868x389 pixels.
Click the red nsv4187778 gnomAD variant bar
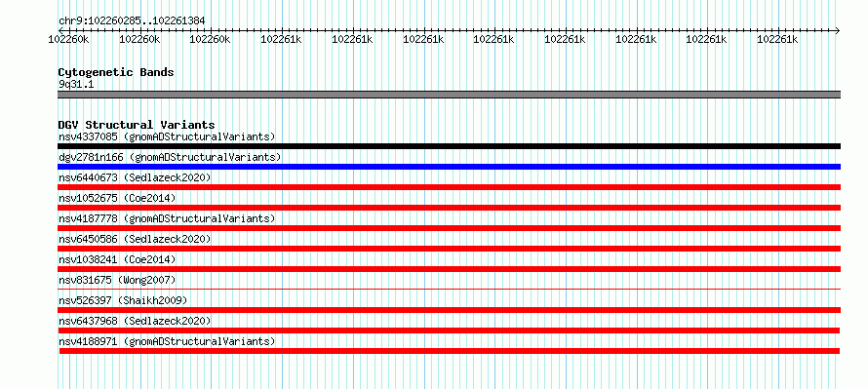point(449,228)
